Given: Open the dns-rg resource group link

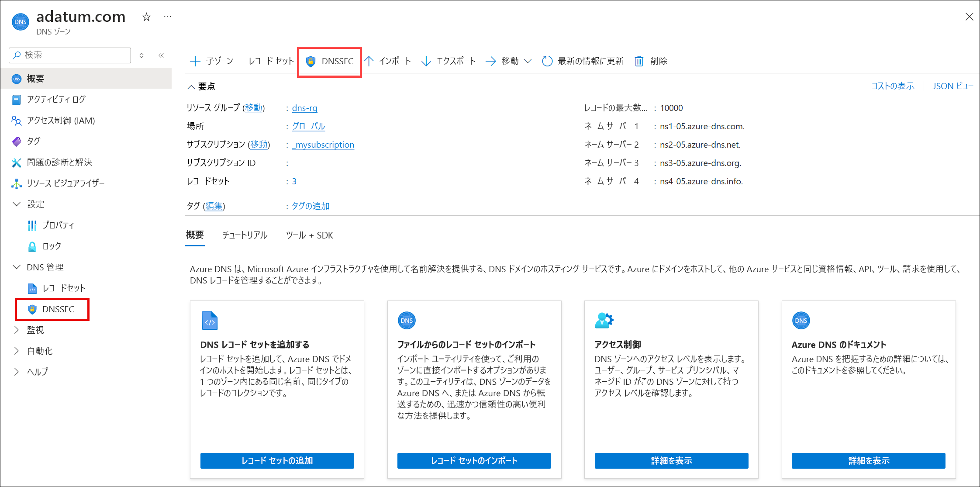Looking at the screenshot, I should click(x=304, y=108).
